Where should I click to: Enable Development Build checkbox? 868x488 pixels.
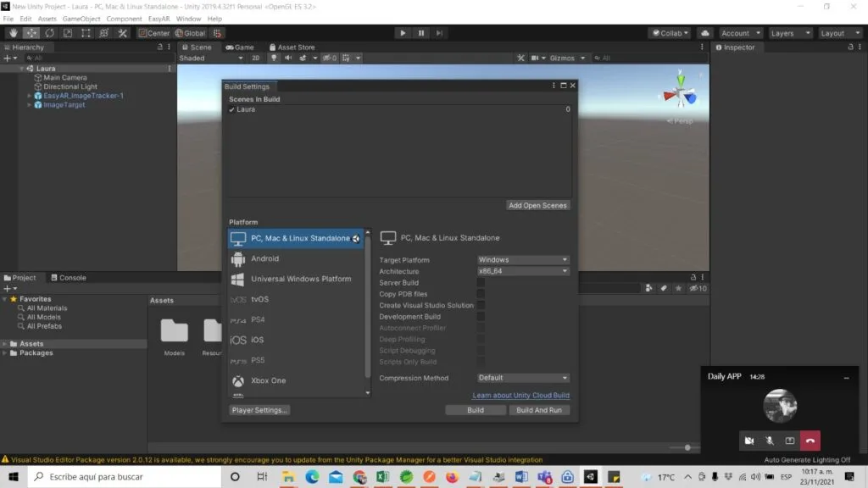coord(481,317)
